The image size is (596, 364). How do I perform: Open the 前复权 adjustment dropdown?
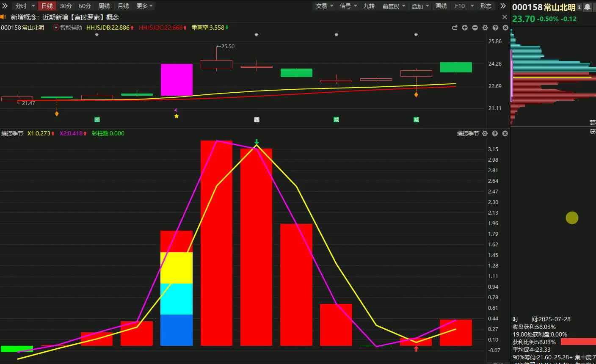coord(394,6)
